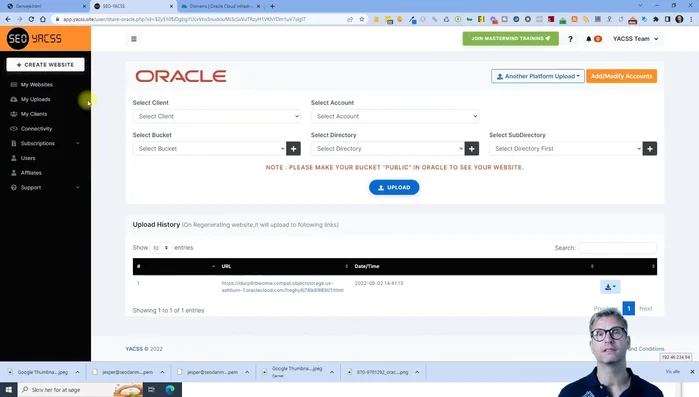Open My Uploads in sidebar
Viewport: 699px width, 397px height.
[x=35, y=99]
